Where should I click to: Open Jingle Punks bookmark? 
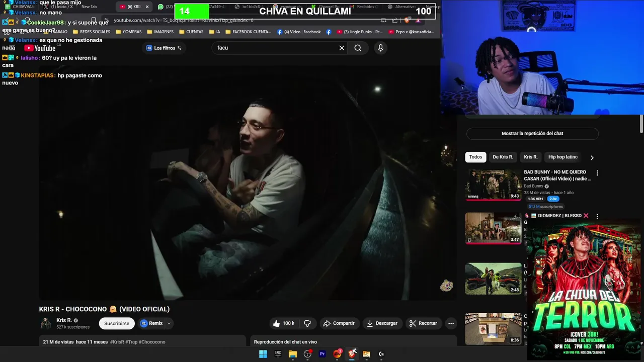point(360,32)
